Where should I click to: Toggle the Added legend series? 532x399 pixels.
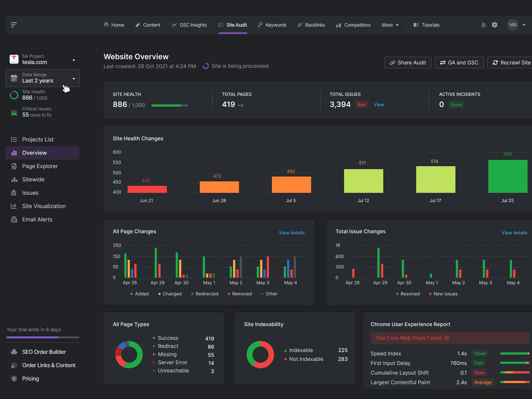(139, 294)
